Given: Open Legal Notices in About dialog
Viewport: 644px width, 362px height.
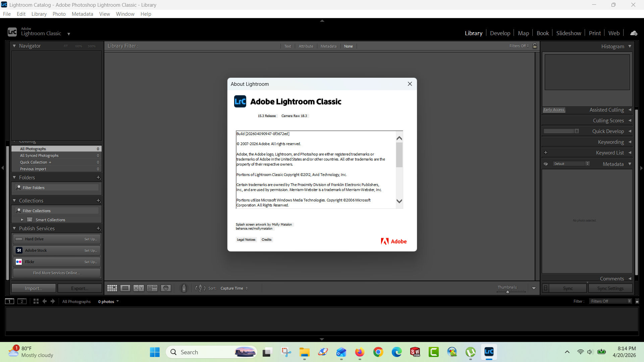Looking at the screenshot, I should (246, 240).
